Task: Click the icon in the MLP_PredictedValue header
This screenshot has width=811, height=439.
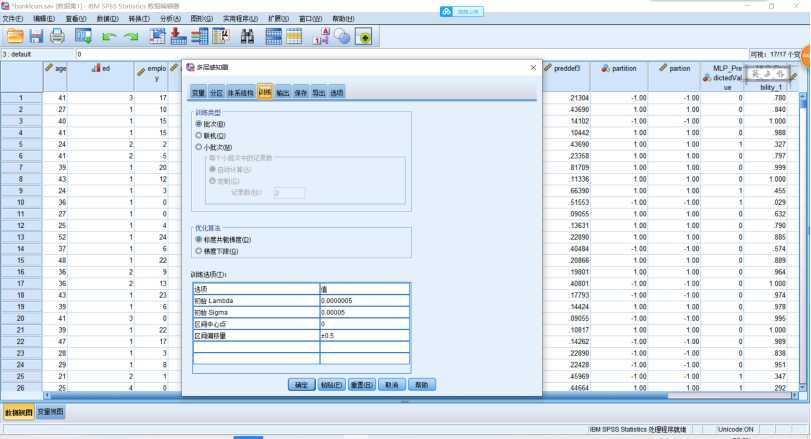Action: pos(707,78)
